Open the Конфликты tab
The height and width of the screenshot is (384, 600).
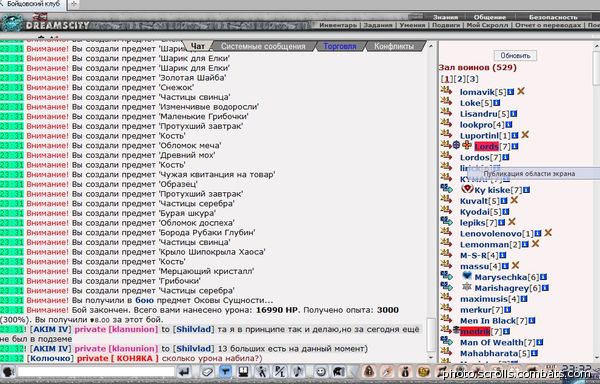394,46
